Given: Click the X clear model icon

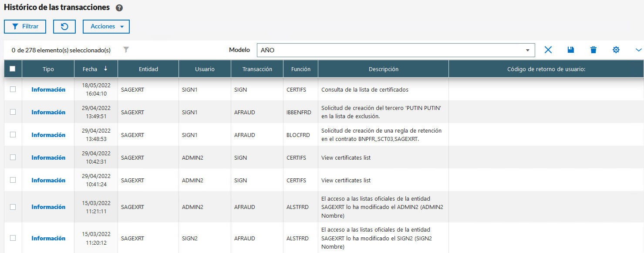Looking at the screenshot, I should [548, 50].
